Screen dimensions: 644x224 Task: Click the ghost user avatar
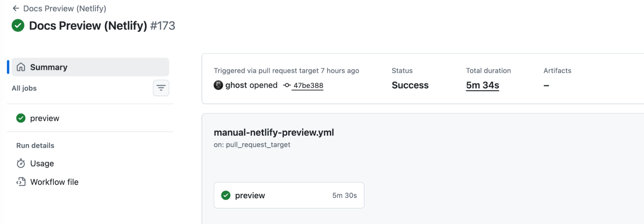pyautogui.click(x=218, y=85)
